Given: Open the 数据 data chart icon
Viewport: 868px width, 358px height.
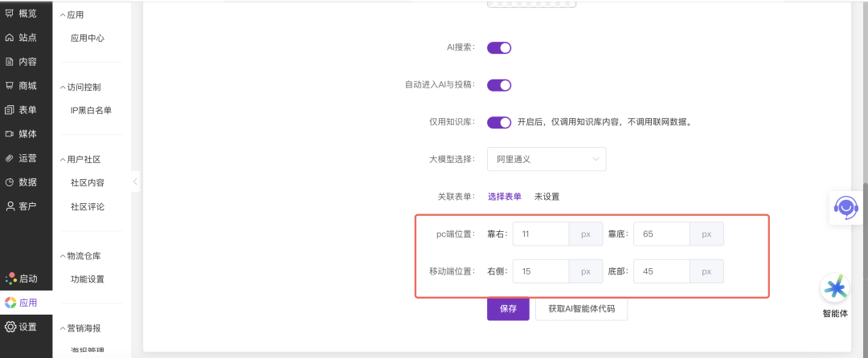Looking at the screenshot, I should pos(10,182).
